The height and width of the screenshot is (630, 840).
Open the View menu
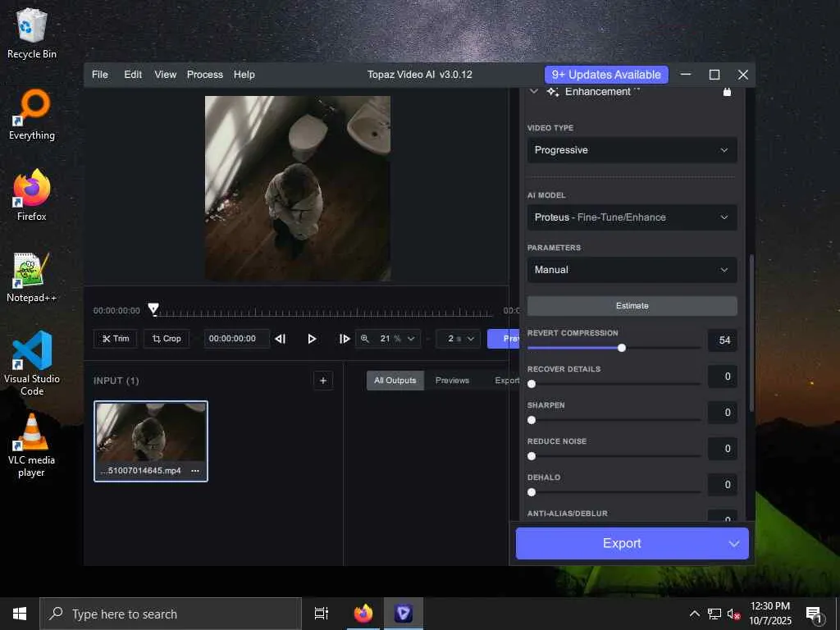[165, 75]
